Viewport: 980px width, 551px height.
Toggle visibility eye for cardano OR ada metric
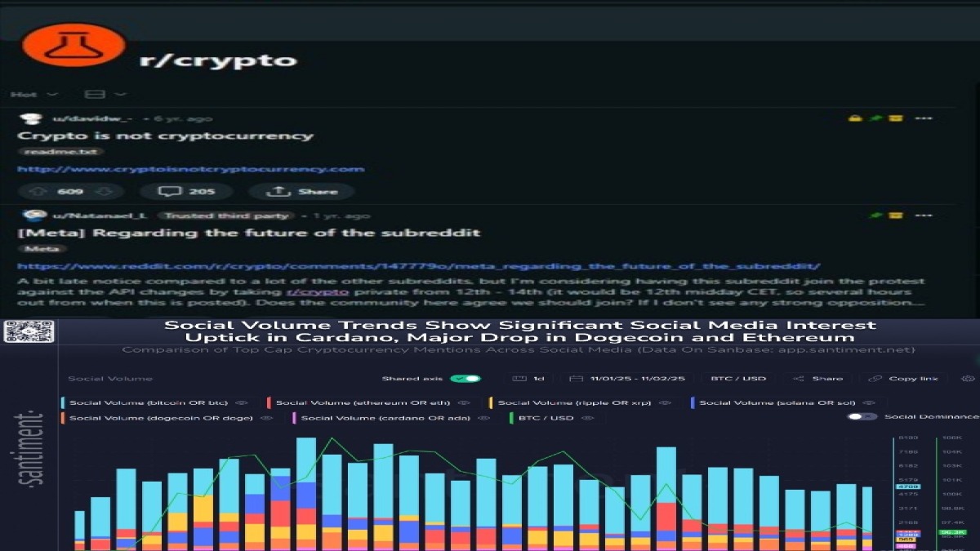click(x=485, y=418)
